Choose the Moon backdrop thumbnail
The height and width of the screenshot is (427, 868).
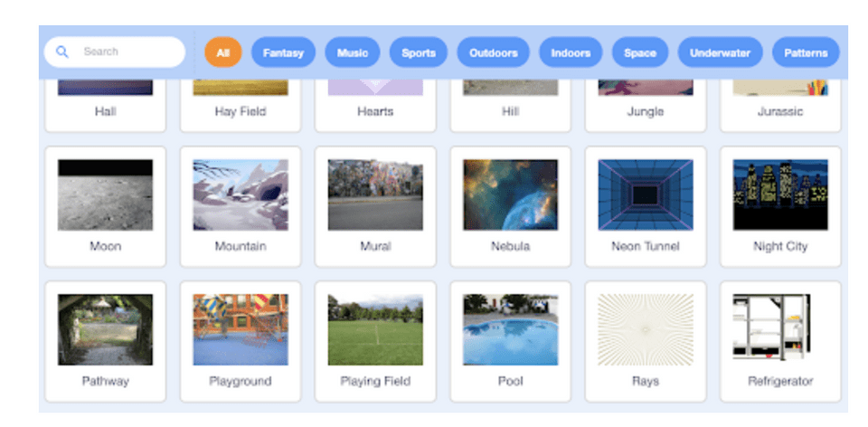tap(105, 195)
